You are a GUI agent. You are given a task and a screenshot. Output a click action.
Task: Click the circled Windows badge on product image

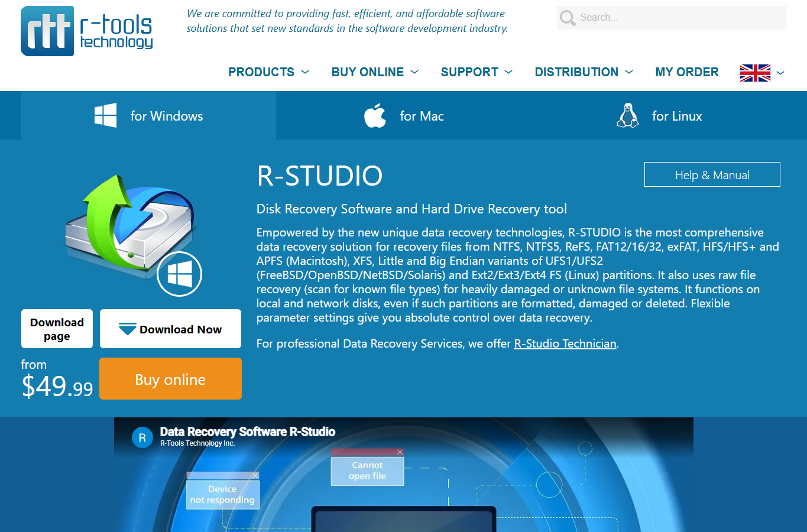point(180,274)
